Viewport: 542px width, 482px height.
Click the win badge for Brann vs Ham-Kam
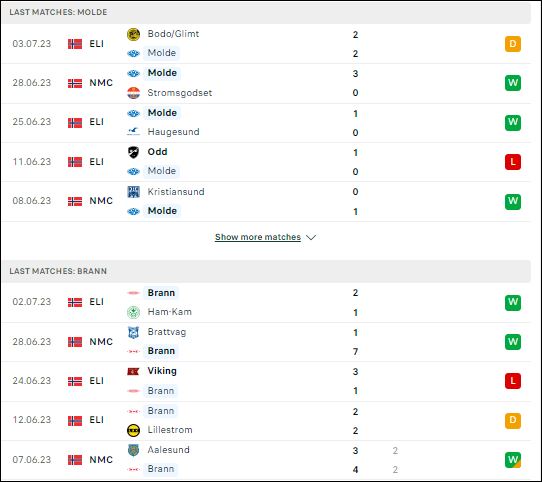(x=513, y=303)
